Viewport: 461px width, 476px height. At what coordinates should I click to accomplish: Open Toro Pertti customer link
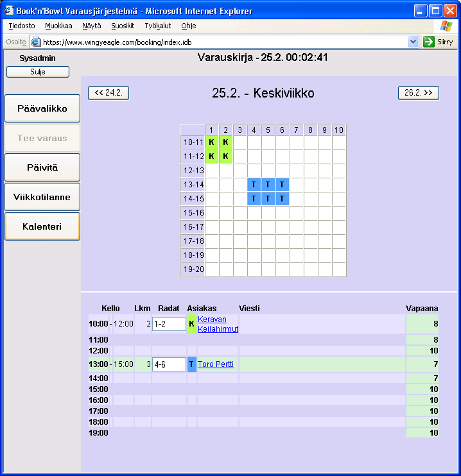[216, 364]
